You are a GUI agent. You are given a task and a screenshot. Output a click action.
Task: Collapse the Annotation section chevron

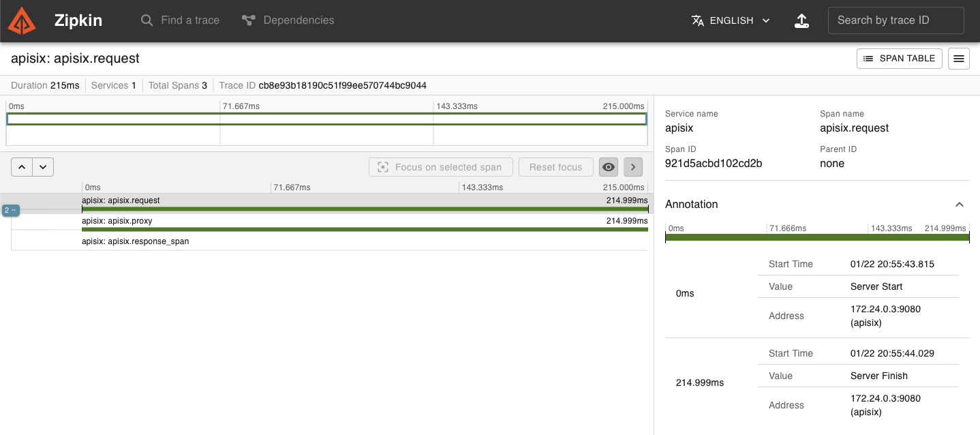tap(960, 205)
